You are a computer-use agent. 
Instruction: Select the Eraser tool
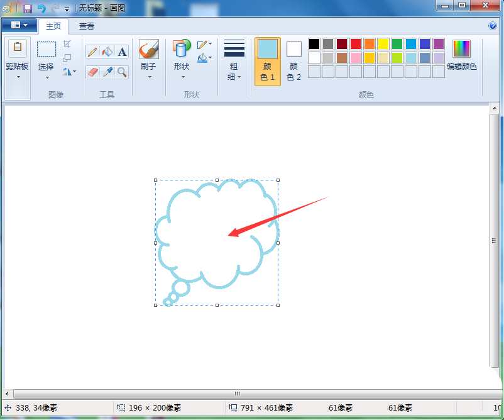click(92, 72)
